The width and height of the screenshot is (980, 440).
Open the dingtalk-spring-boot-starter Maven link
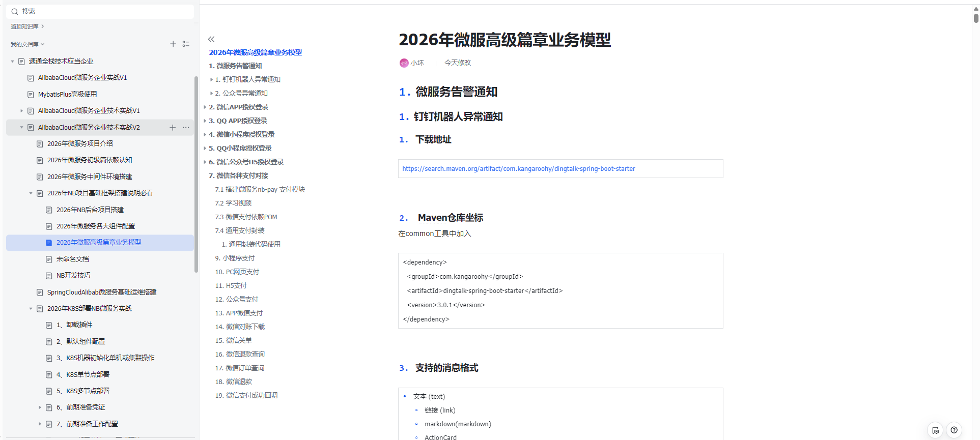coord(518,169)
